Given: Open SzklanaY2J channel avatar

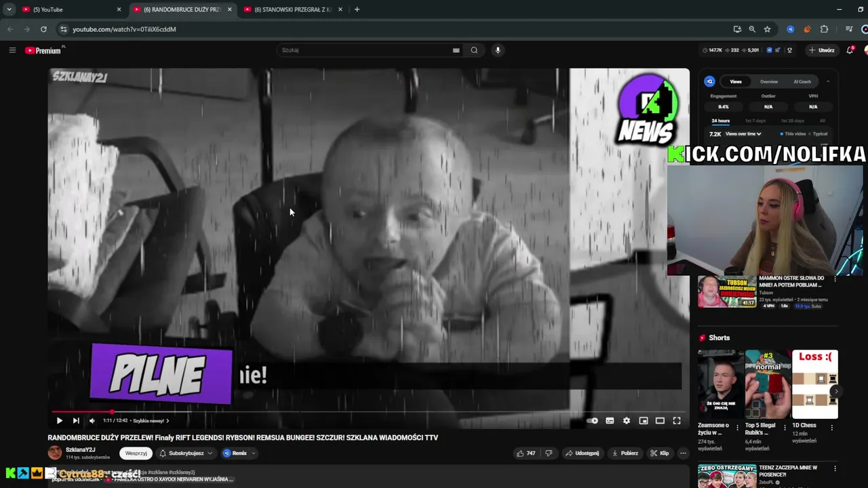Looking at the screenshot, I should click(55, 453).
